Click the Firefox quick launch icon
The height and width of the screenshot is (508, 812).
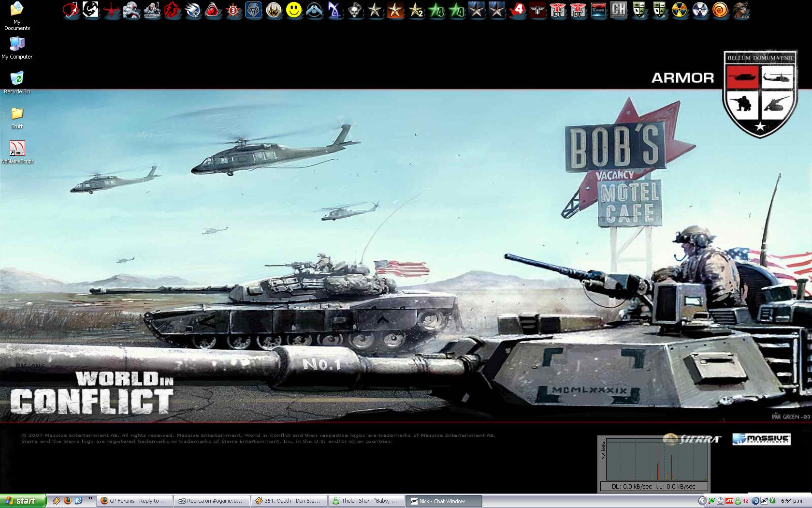click(x=67, y=501)
